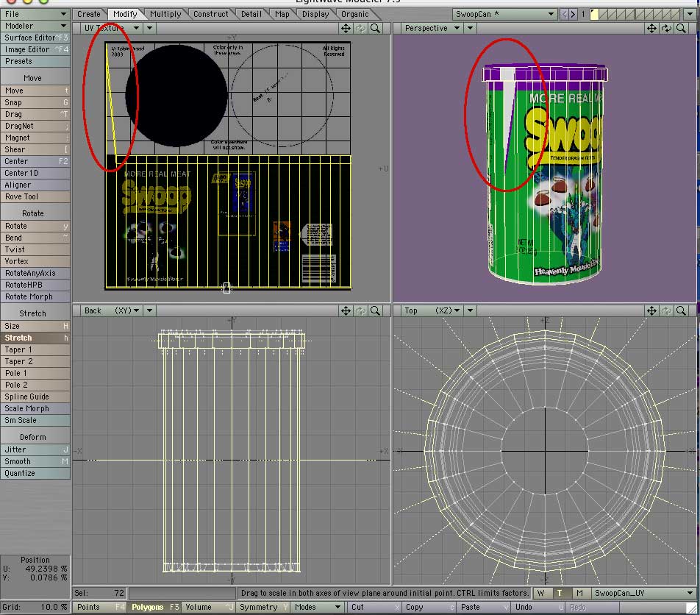Switch to the Multiply tab
700x615 pixels.
165,14
